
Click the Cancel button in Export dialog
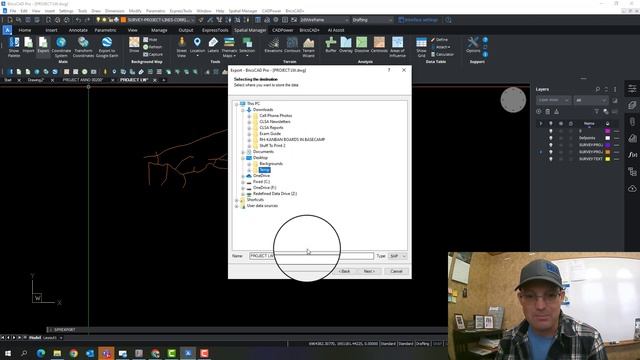click(x=396, y=271)
